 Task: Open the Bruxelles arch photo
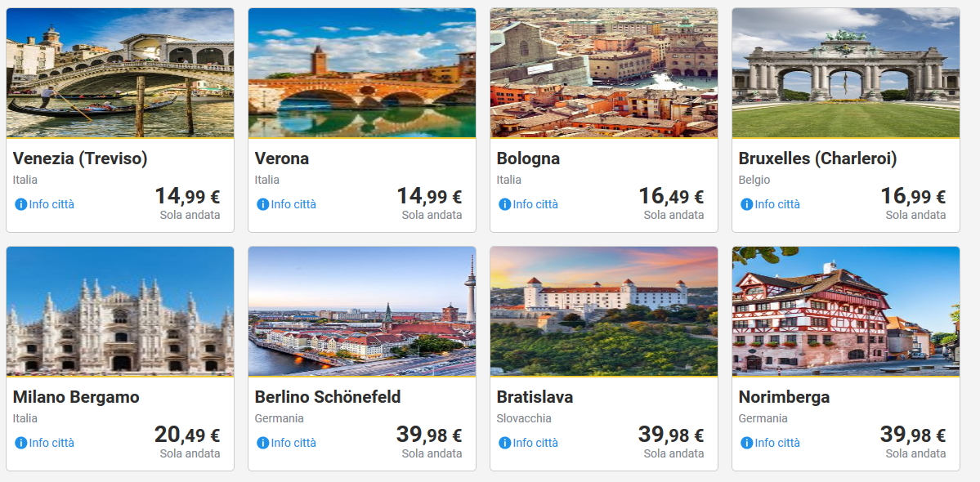pyautogui.click(x=846, y=73)
